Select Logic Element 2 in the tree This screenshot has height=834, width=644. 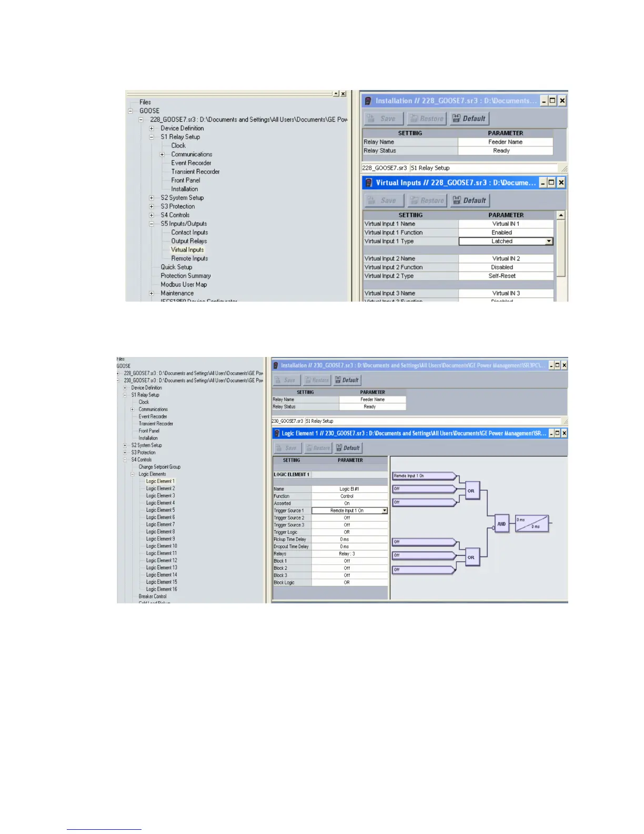[x=160, y=489]
